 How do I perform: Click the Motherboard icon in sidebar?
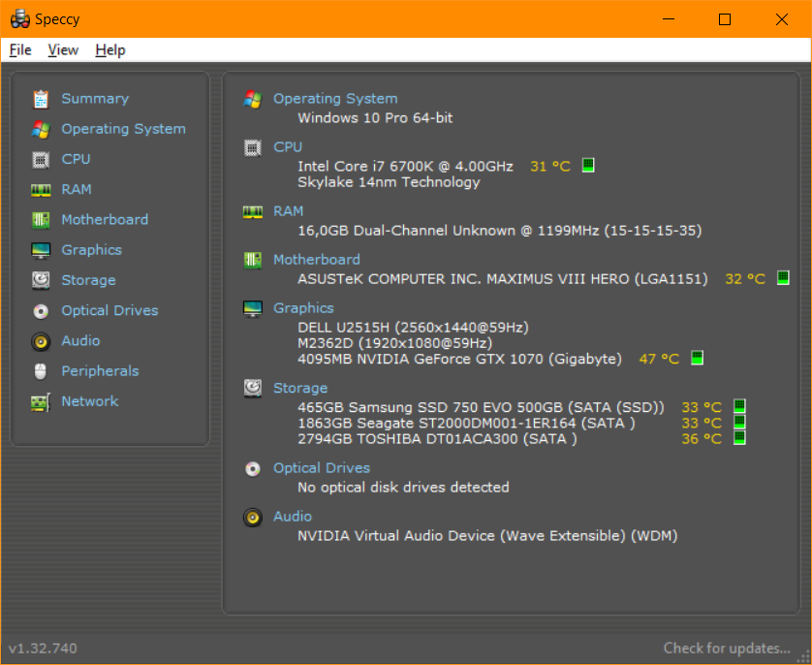point(41,220)
